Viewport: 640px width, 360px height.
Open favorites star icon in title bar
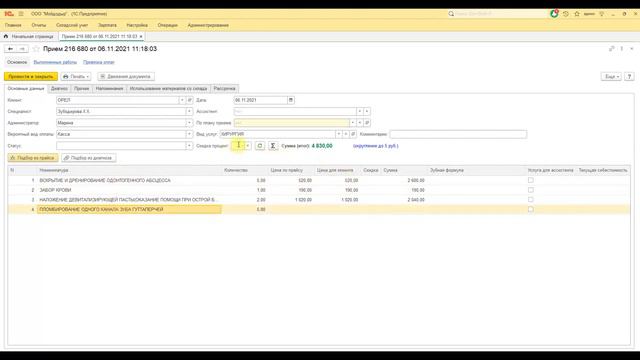click(577, 14)
